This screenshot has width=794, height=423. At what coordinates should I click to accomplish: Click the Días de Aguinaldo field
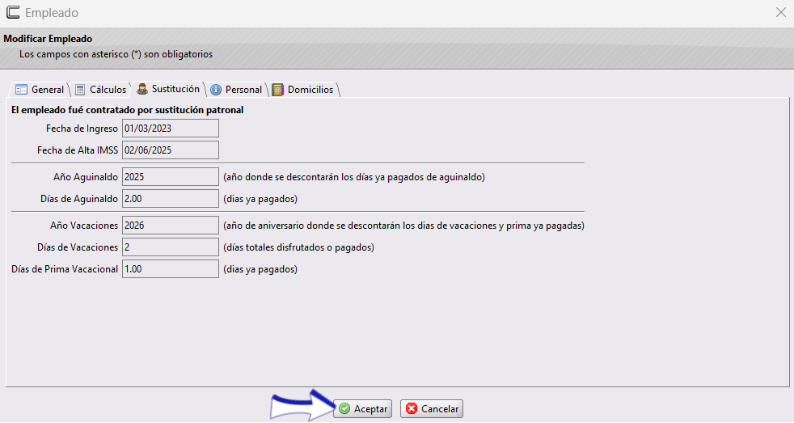[170, 199]
